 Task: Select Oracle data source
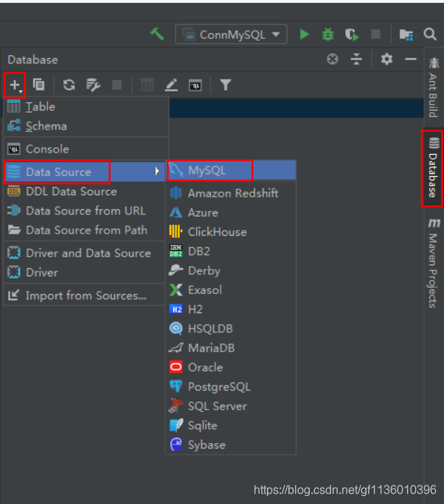tap(231, 368)
